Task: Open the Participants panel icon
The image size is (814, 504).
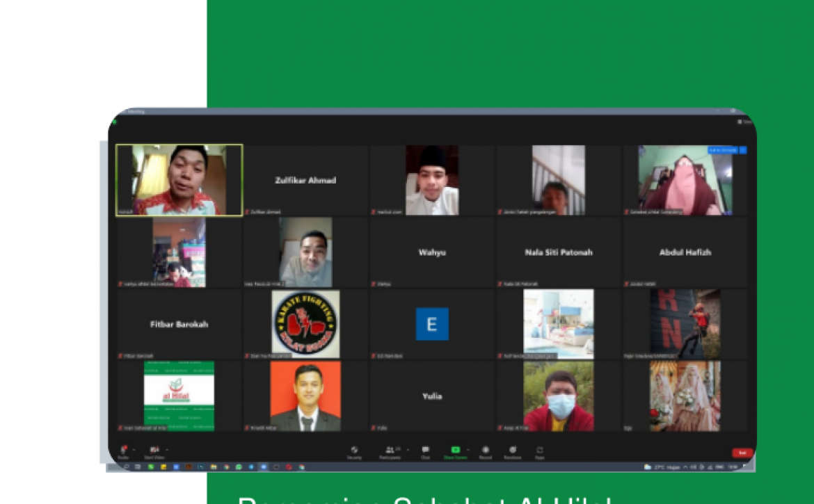Action: click(x=390, y=450)
